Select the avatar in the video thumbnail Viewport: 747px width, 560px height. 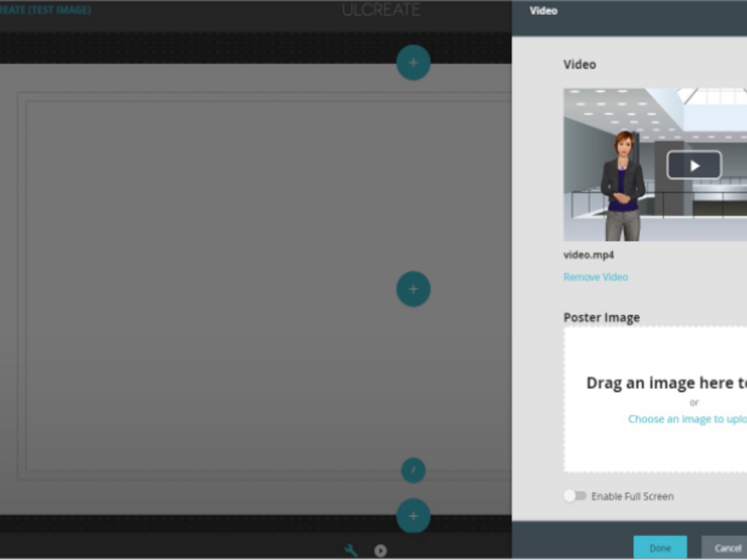(x=621, y=187)
